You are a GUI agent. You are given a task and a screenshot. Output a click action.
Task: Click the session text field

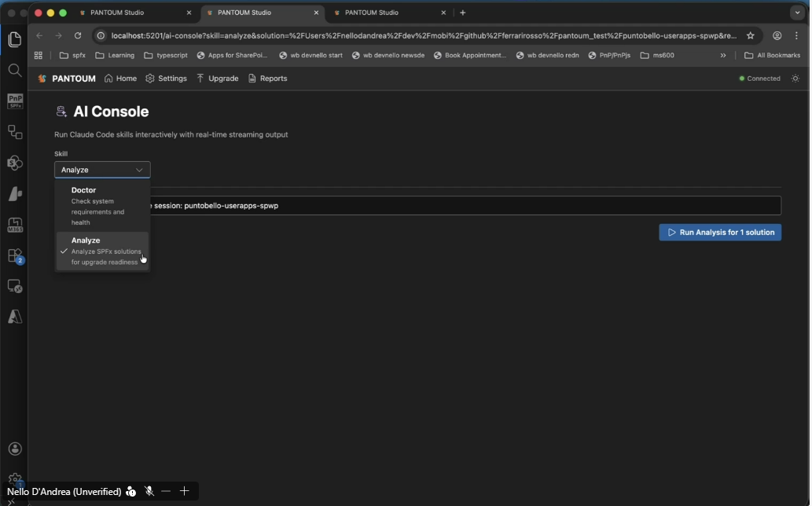tap(464, 206)
